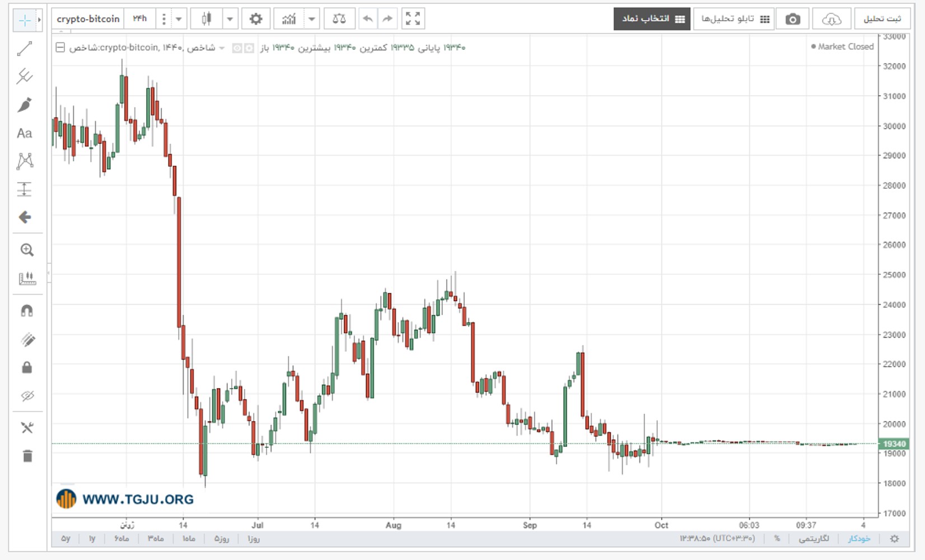This screenshot has width=925, height=560.
Task: Toggle lock all drawing tools
Action: (27, 367)
